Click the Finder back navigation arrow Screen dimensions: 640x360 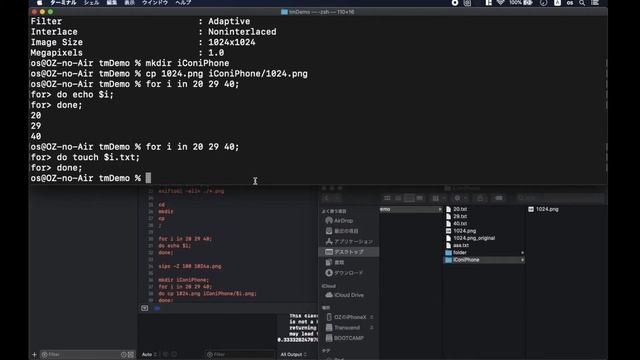tap(327, 198)
